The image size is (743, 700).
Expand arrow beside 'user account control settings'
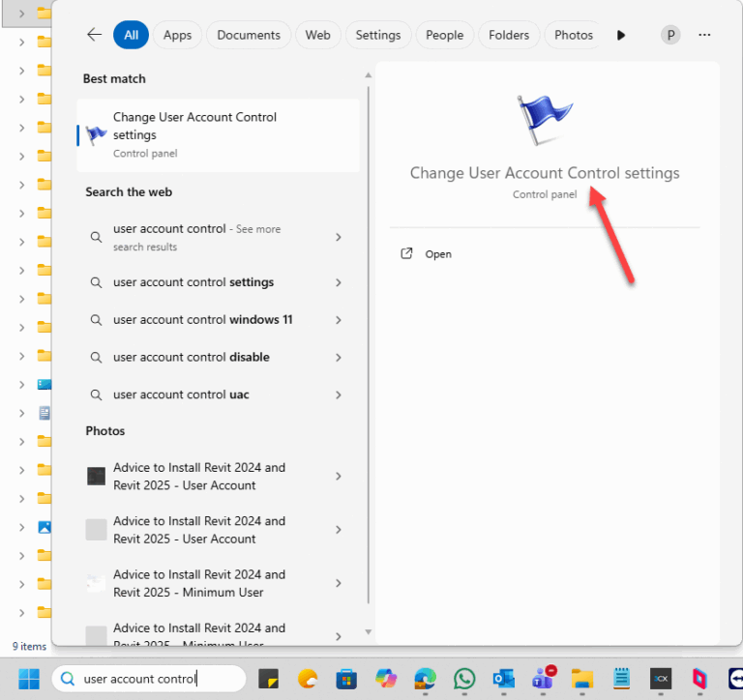point(339,282)
